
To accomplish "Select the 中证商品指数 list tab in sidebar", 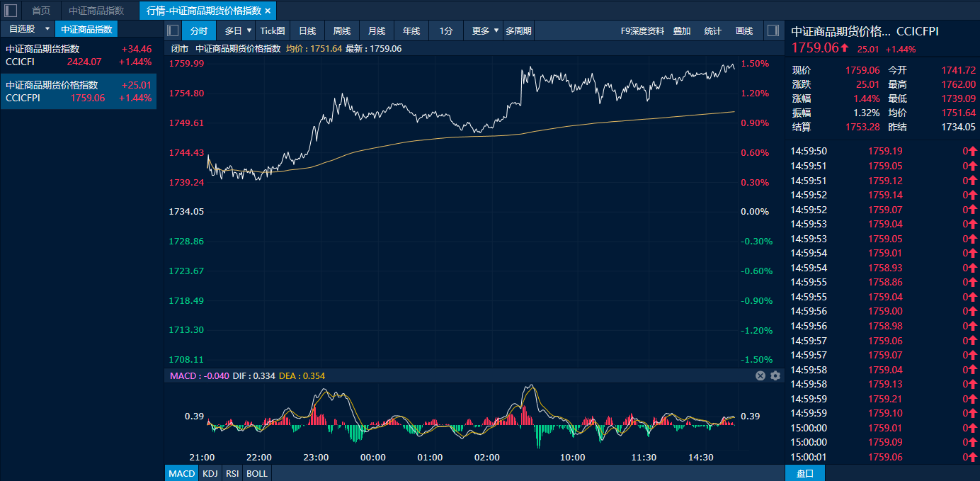I will (x=86, y=29).
